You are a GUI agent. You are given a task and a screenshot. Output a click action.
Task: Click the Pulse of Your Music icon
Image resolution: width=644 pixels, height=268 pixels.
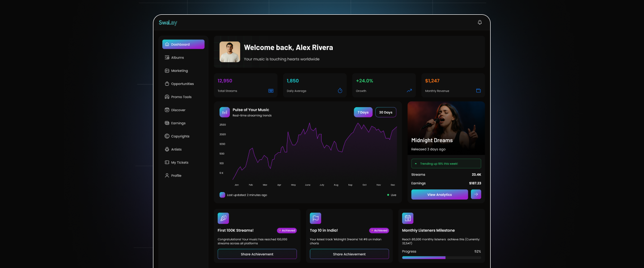pos(225,112)
